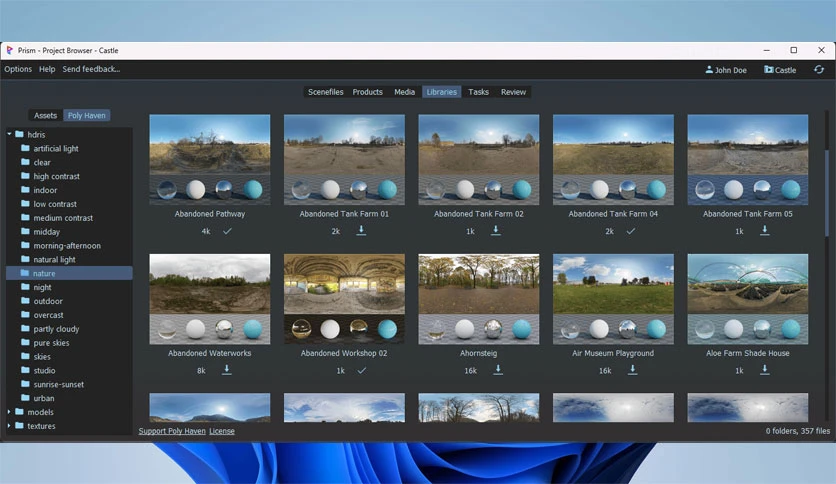Select the Abandoned Workshop 02 thumbnail
Screen dimensions: 836x484
pyautogui.click(x=344, y=299)
